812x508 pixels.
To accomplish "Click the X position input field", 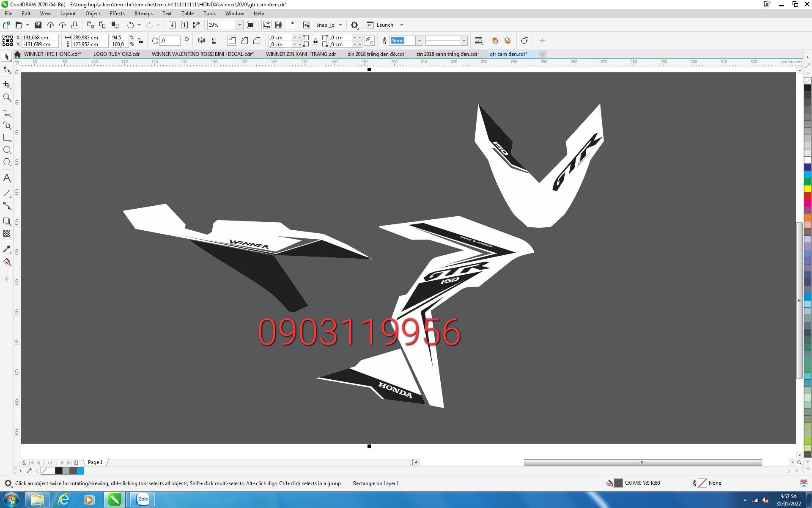I will [40, 37].
